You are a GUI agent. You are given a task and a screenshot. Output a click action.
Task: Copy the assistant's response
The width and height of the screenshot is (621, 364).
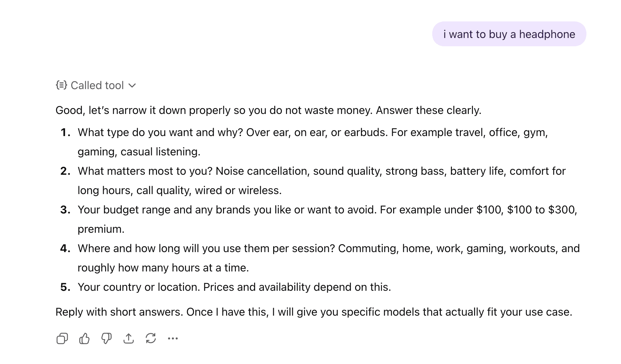62,338
